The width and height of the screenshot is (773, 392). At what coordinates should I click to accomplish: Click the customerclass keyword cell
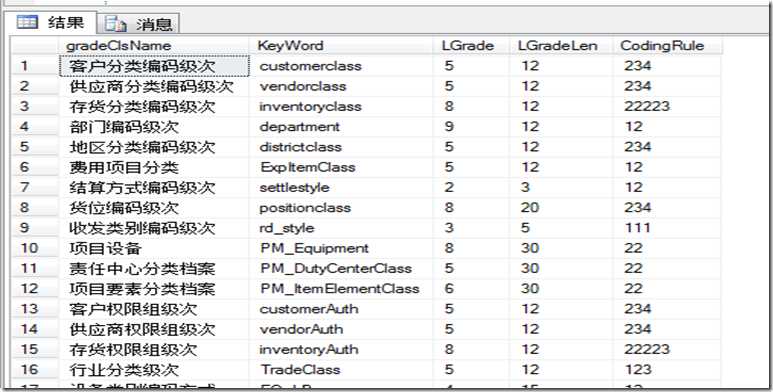coord(341,66)
